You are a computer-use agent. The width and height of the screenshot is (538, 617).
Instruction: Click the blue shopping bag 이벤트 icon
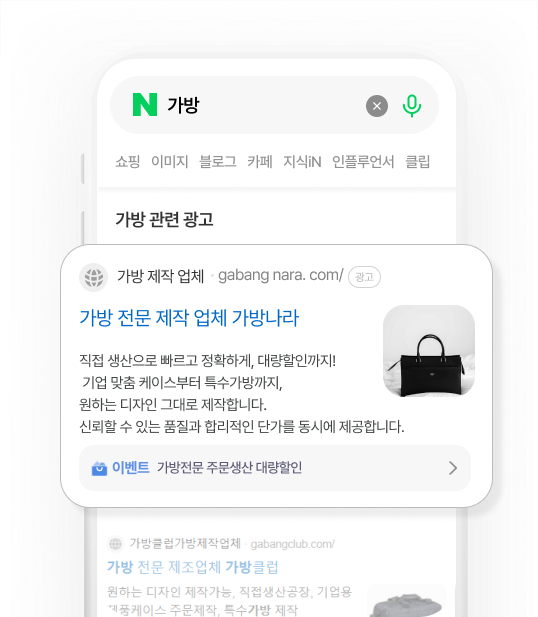click(99, 468)
